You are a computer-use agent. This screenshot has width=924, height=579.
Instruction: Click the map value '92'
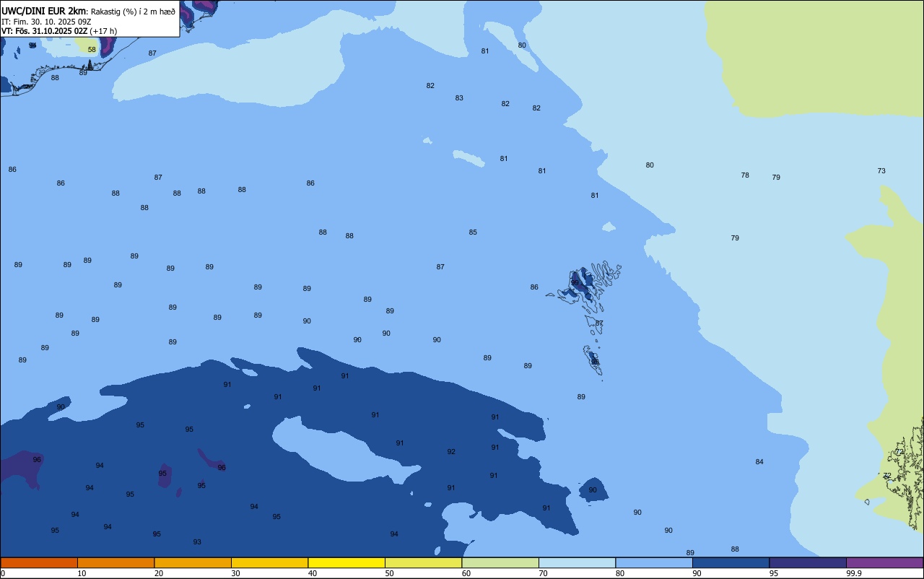pos(451,452)
